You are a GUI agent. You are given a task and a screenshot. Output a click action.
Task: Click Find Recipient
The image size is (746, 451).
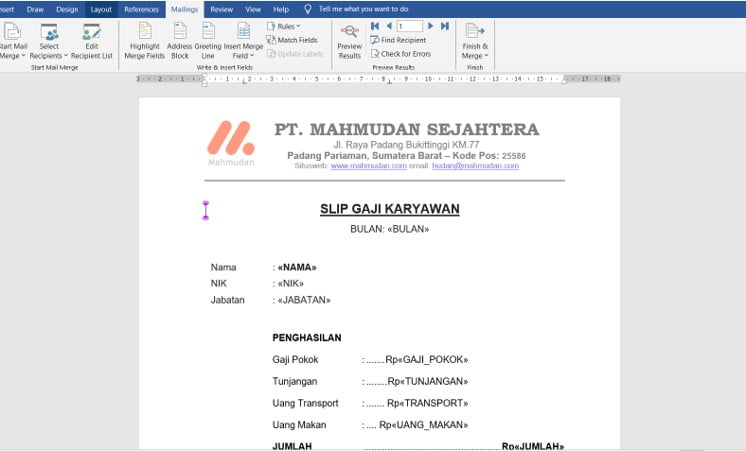tap(402, 40)
